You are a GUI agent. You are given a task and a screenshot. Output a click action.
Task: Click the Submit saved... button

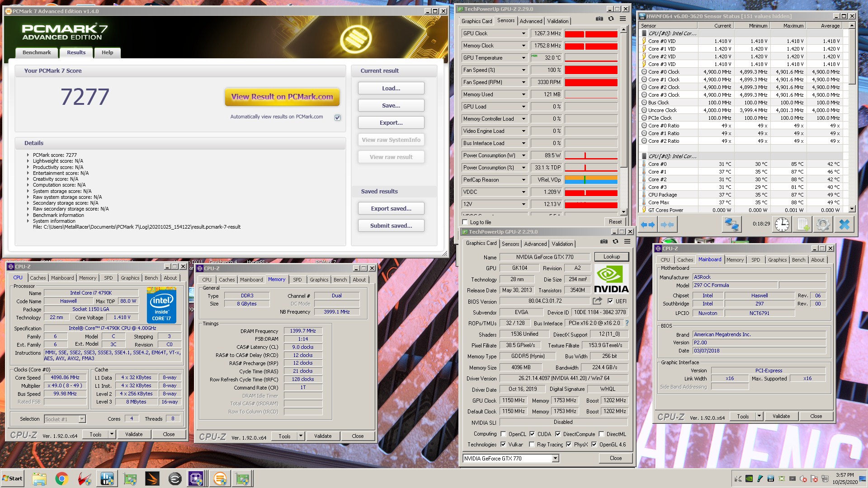point(391,226)
